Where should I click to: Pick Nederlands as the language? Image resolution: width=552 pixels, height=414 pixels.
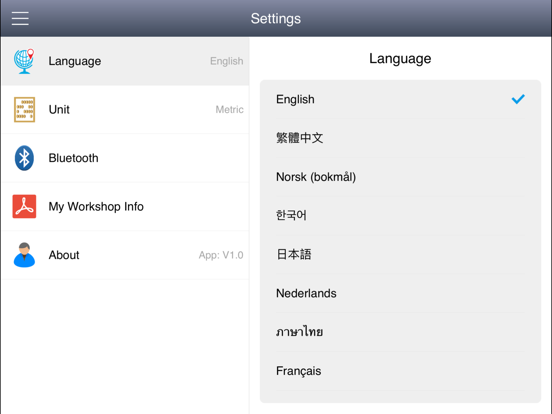coord(400,293)
